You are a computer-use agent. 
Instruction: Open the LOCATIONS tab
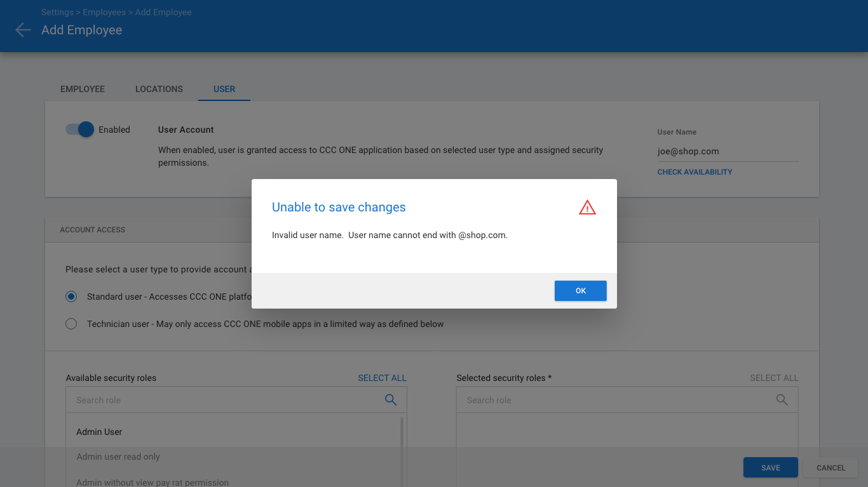[x=159, y=89]
